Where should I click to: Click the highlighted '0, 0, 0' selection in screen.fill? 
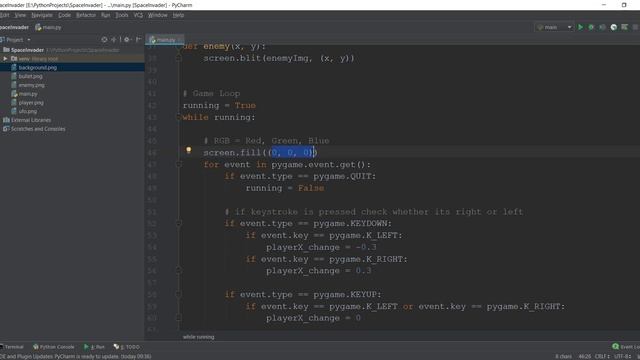click(x=292, y=153)
